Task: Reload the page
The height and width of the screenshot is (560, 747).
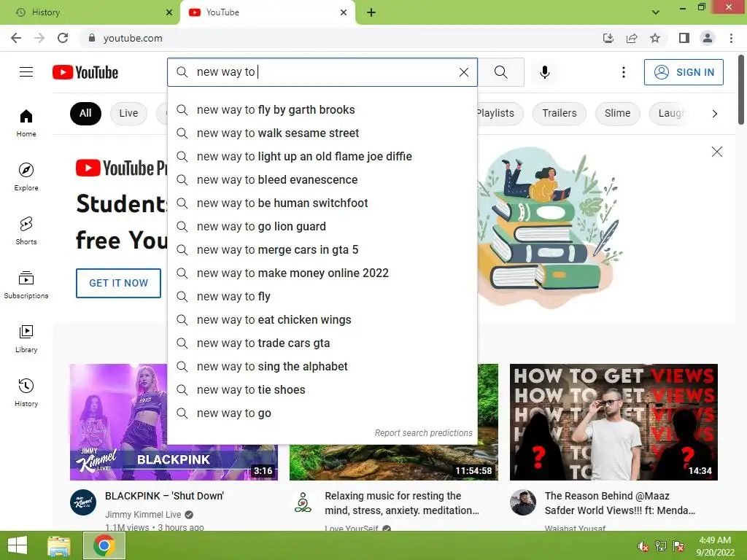Action: [63, 38]
